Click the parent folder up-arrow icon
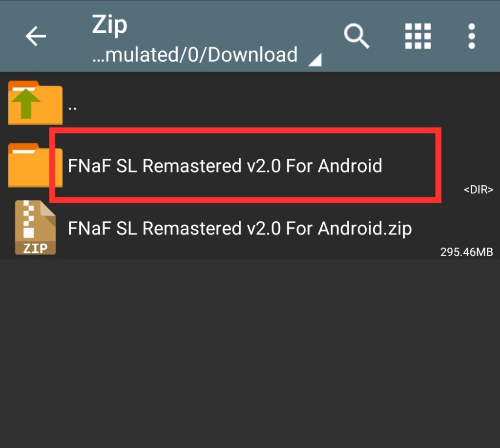 coord(35,103)
